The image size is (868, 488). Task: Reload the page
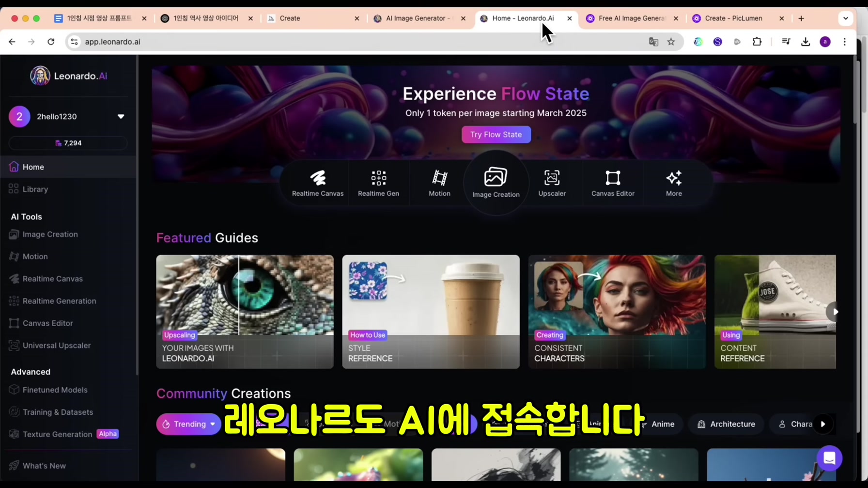pos(51,42)
